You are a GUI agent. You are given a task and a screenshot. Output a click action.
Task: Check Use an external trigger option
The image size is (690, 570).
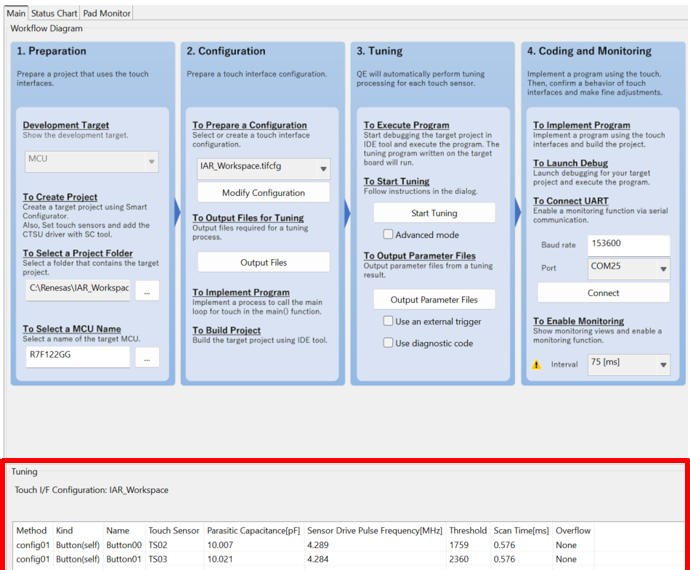[x=389, y=321]
